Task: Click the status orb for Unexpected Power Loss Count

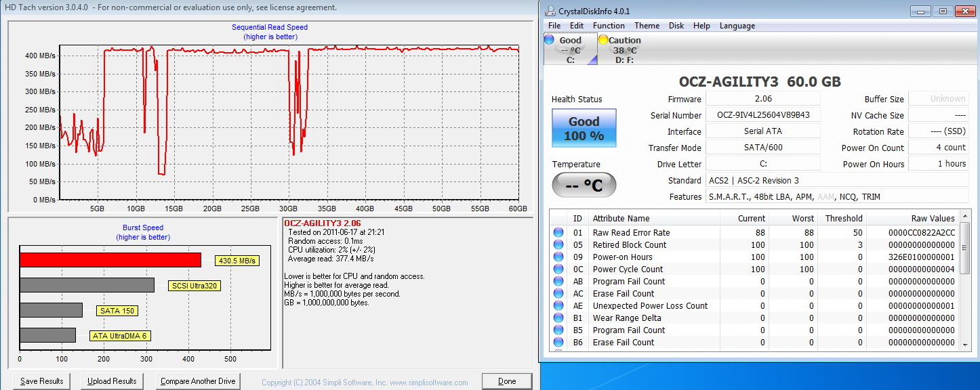Action: tap(558, 305)
